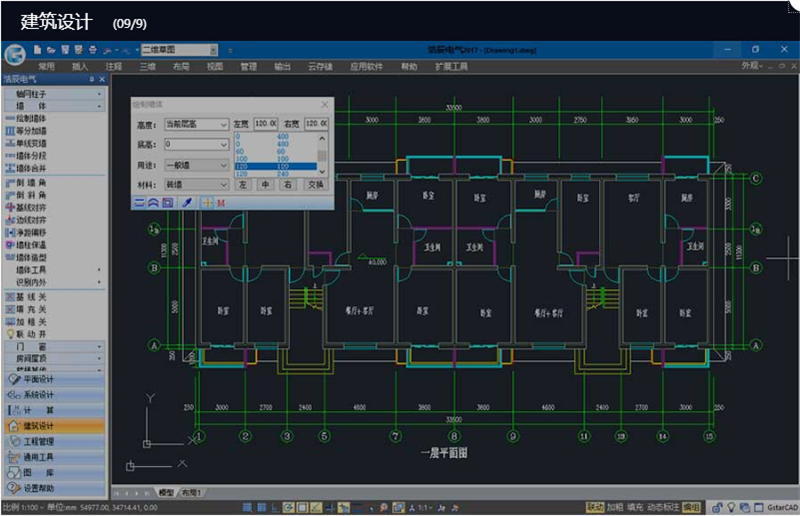800x516 pixels.
Task: Click the GstarCAD application logo button
Action: pos(14,54)
